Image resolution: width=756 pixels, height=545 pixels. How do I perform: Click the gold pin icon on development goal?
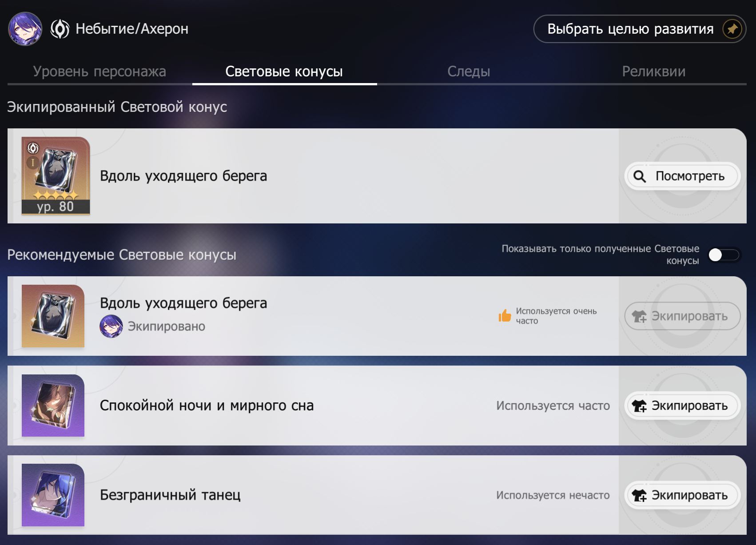pyautogui.click(x=732, y=29)
